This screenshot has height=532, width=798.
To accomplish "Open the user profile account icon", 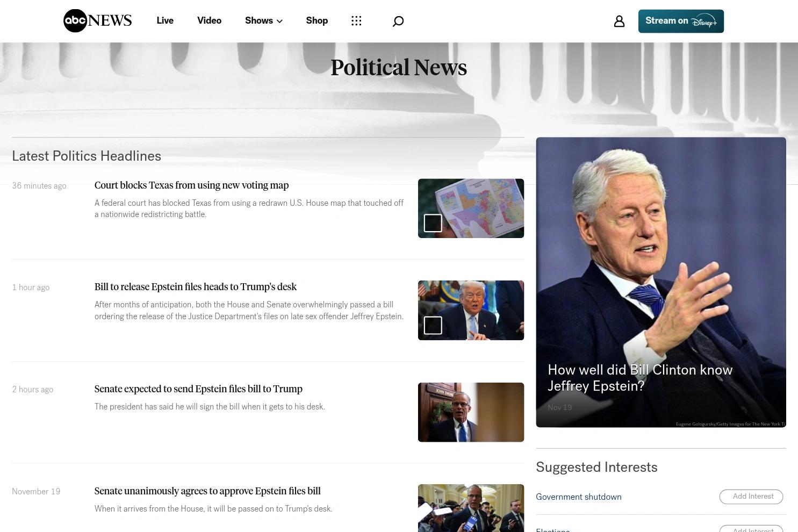I will pos(619,21).
